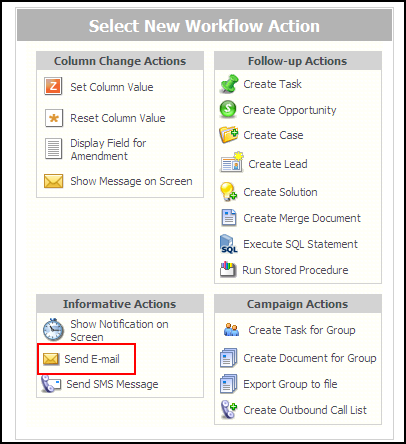Open the Create Lead action
Viewport: 406px width, 444px height.
point(278,164)
